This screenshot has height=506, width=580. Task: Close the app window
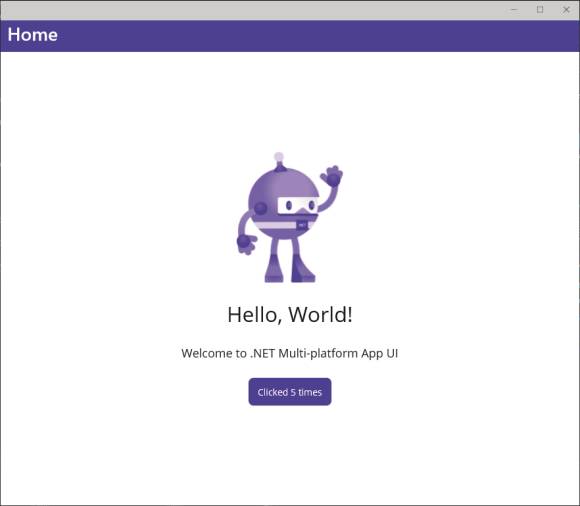[x=566, y=10]
